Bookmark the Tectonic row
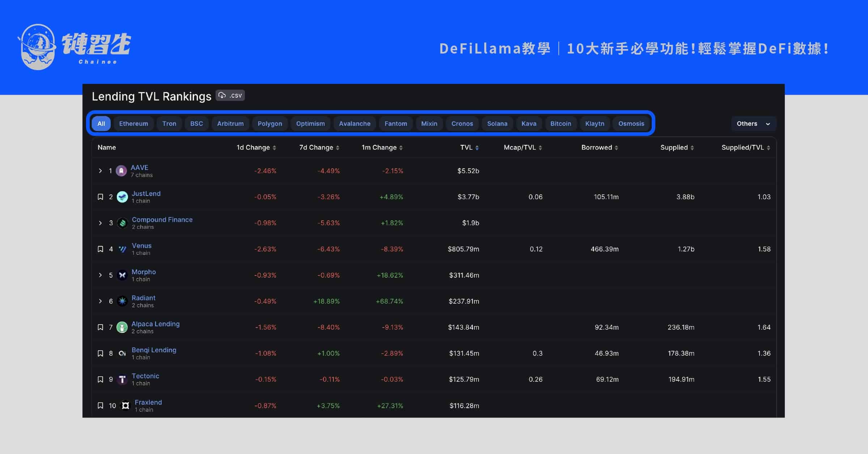 click(100, 379)
